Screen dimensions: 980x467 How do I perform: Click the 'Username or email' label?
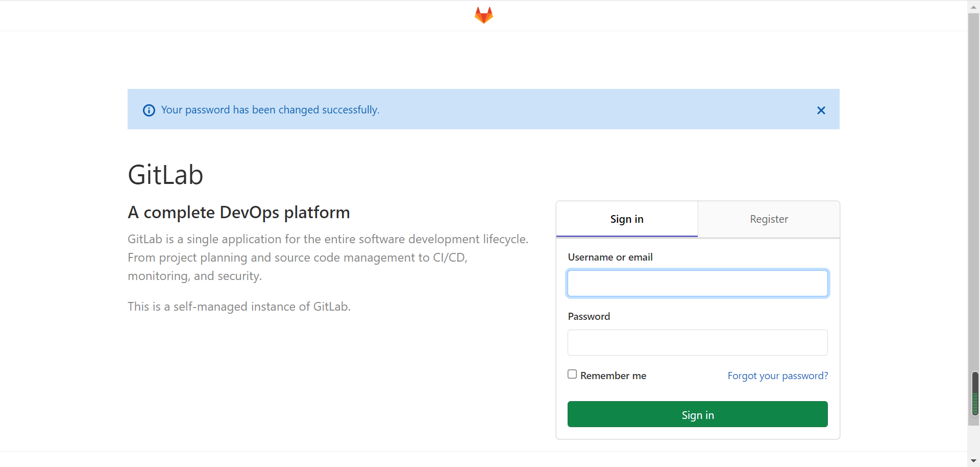tap(610, 257)
